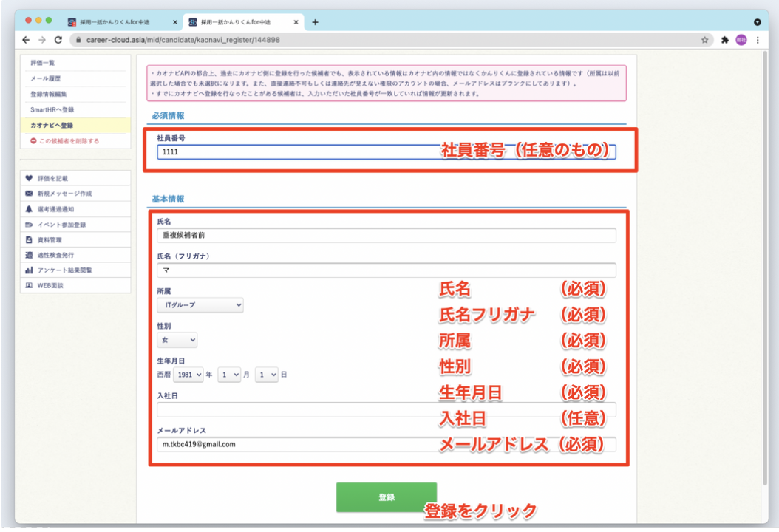Click the 社員番号 input field
The image size is (779, 532).
[296, 151]
